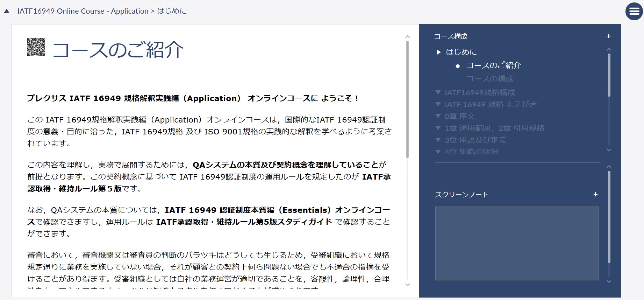The height and width of the screenshot is (300, 644).
Task: Click the content scroll-down chevron
Action: coord(407,285)
